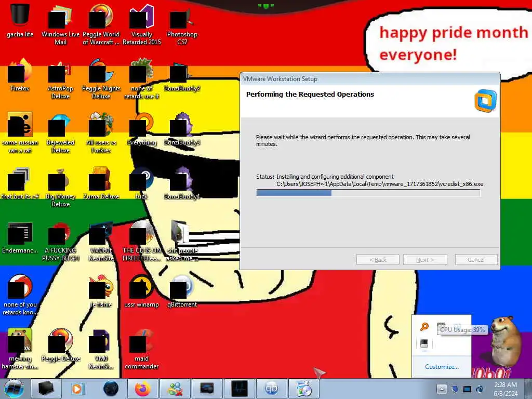This screenshot has height=399, width=532.
Task: Switch to VMware setup installer taskbar icon
Action: [x=304, y=389]
